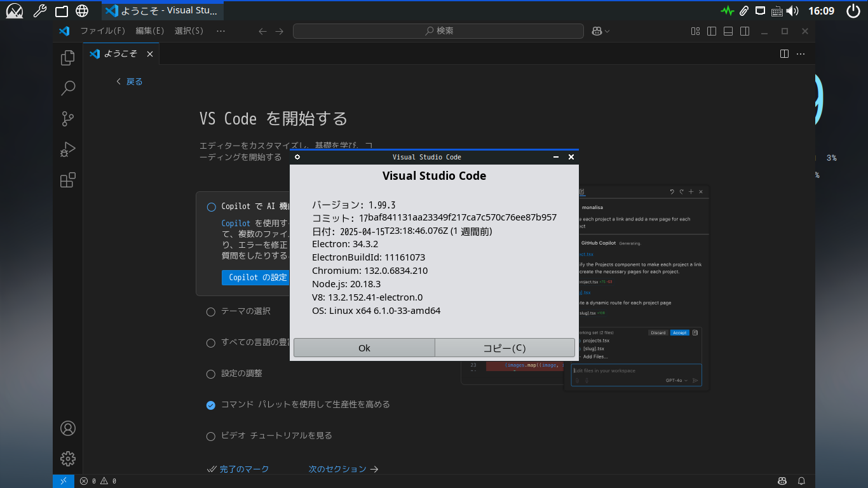Go forward with the right arrow
Image resolution: width=868 pixels, height=488 pixels.
click(x=280, y=31)
